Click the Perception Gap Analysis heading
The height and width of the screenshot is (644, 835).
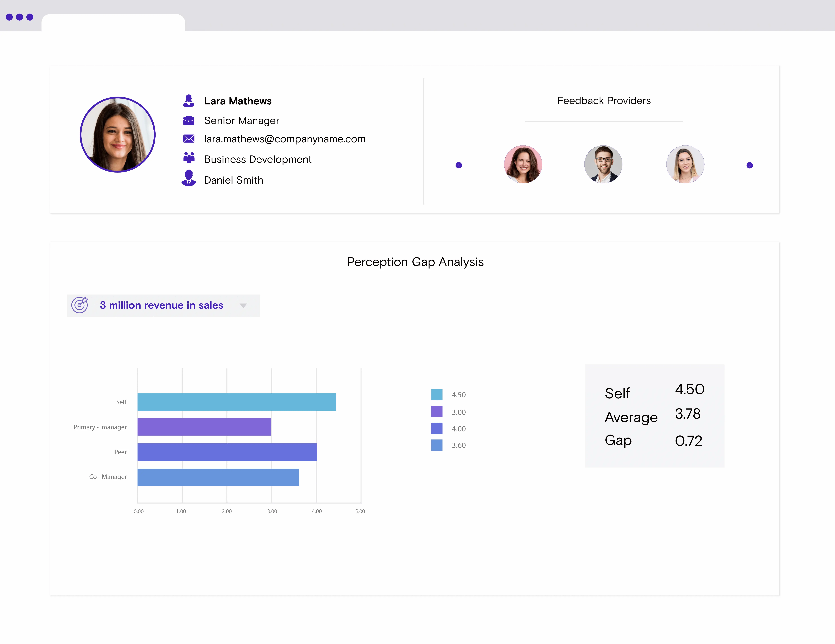coord(415,262)
